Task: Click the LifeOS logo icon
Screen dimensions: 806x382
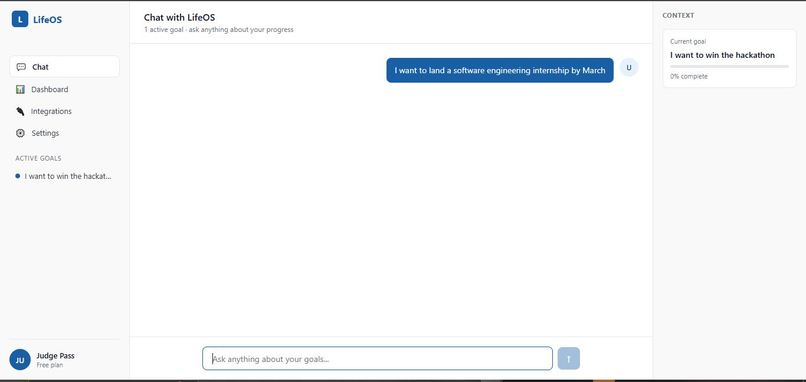Action: tap(20, 20)
